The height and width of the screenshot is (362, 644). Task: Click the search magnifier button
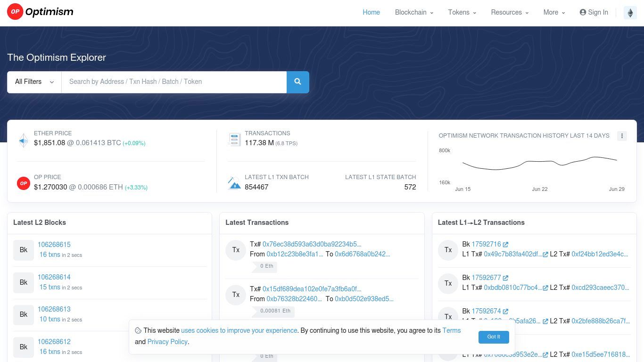click(298, 82)
